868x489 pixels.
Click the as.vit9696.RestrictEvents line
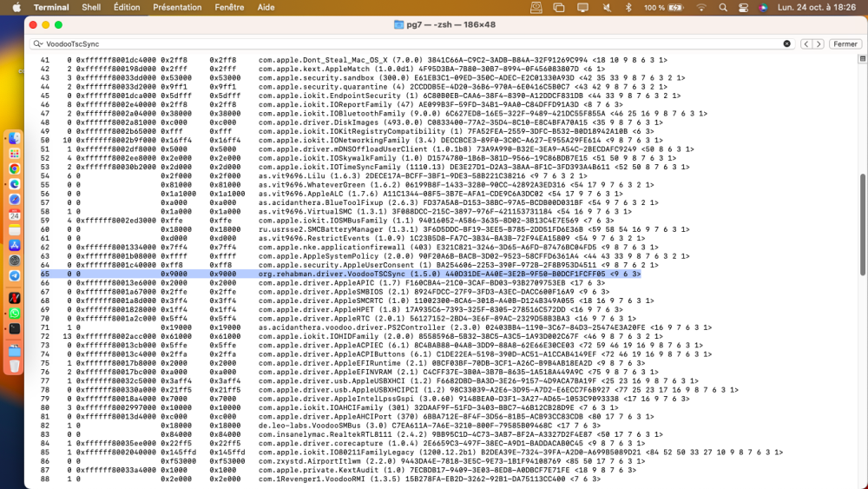(x=343, y=238)
